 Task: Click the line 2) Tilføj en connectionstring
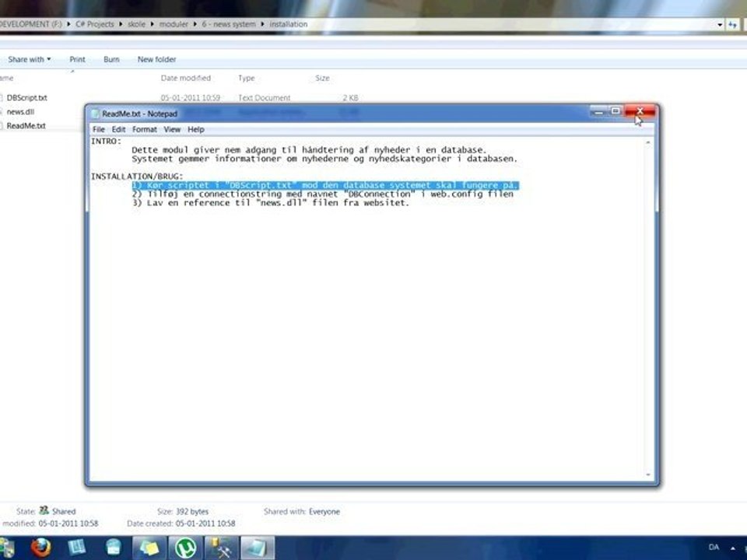(322, 194)
